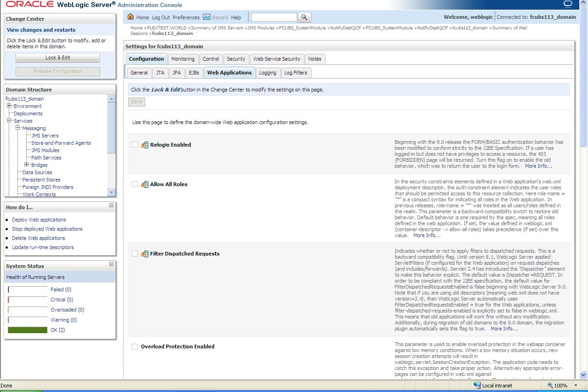
Task: Open Path Services tree item
Action: 46,158
